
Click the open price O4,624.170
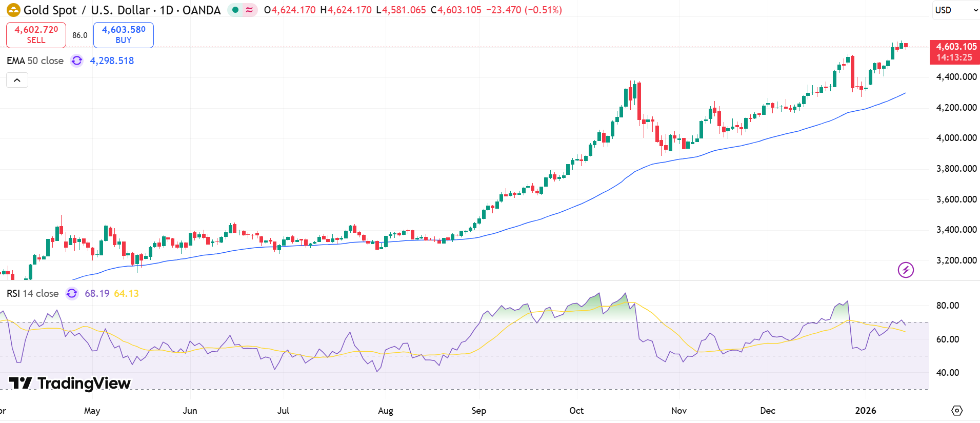[290, 10]
